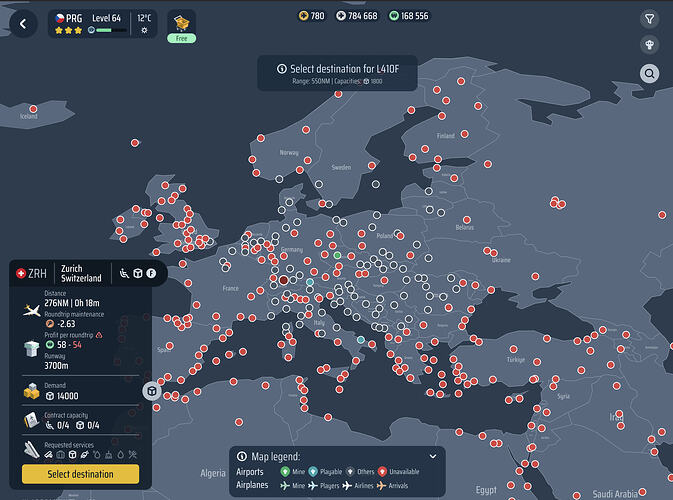Screen dimensions: 673x500
Task: Click the passenger icon in ZRH header
Action: (x=124, y=273)
